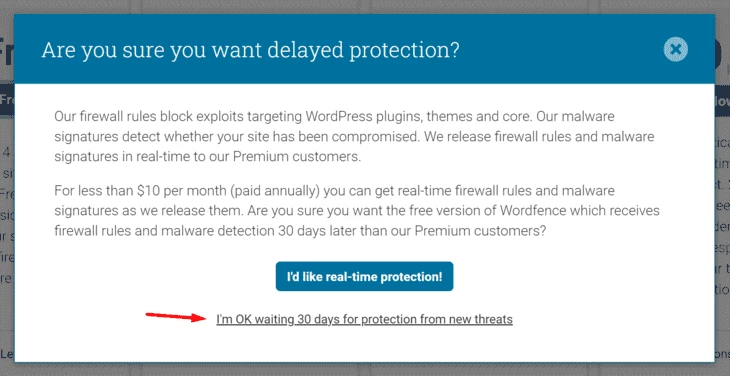Click the word "Wordfence" in the second paragraph
Viewport: 730px width, 376px height.
tap(529, 211)
